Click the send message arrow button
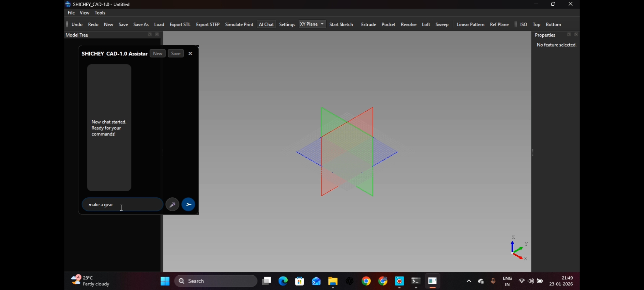 [188, 205]
